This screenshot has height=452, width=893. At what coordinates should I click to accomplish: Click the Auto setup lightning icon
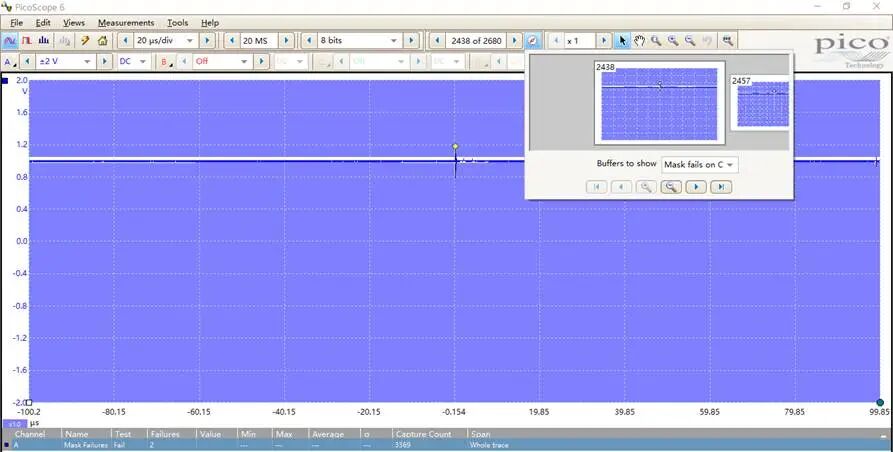click(x=85, y=40)
